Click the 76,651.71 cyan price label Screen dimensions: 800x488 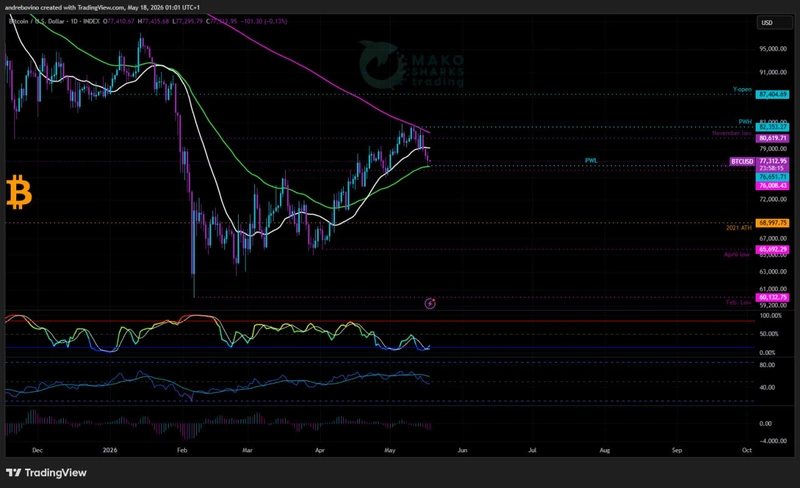(x=773, y=177)
